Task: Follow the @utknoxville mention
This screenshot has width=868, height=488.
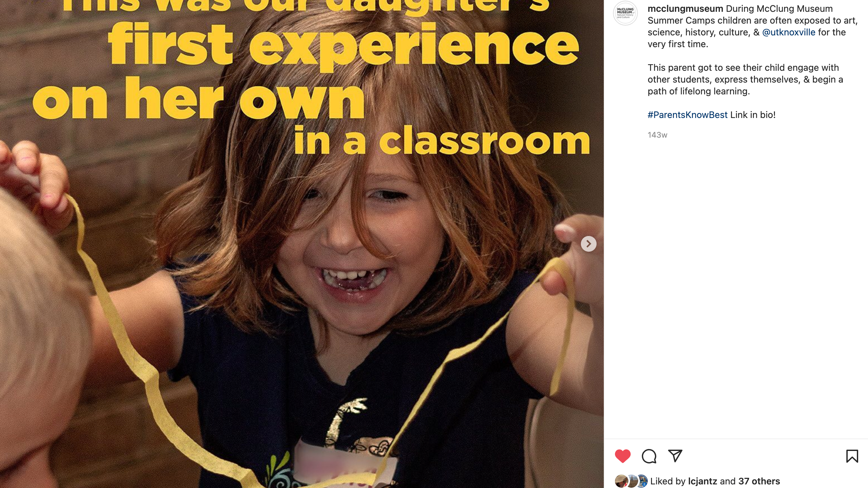Action: (788, 32)
